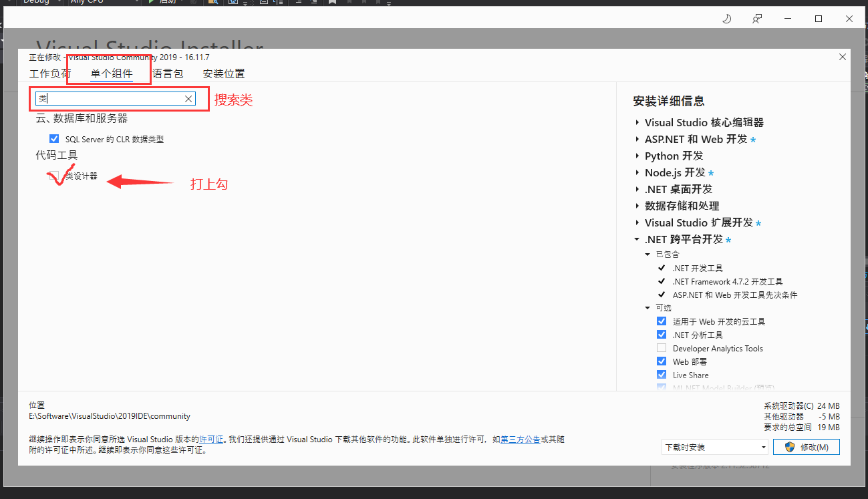The width and height of the screenshot is (868, 499).
Task: Click the 代码工具 category heading
Action: 57,155
